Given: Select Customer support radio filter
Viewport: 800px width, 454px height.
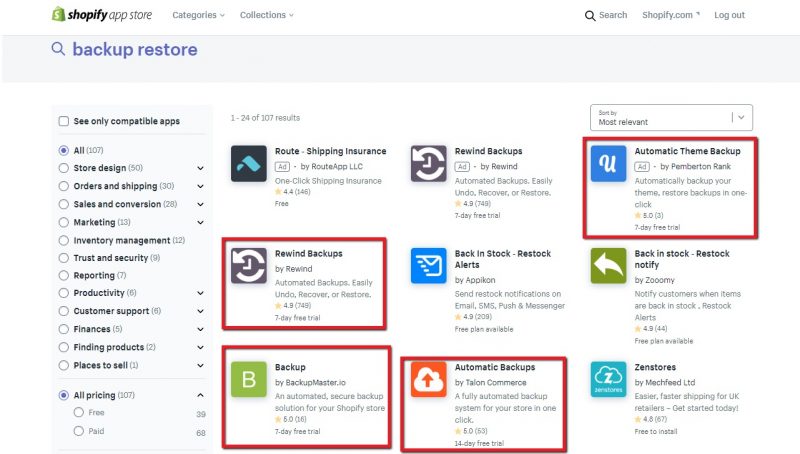Looking at the screenshot, I should pyautogui.click(x=64, y=311).
